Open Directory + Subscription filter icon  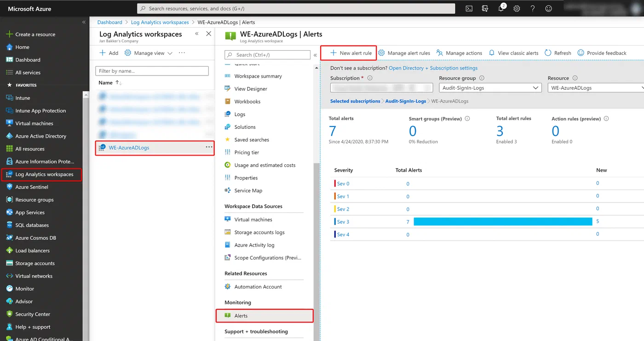[485, 8]
